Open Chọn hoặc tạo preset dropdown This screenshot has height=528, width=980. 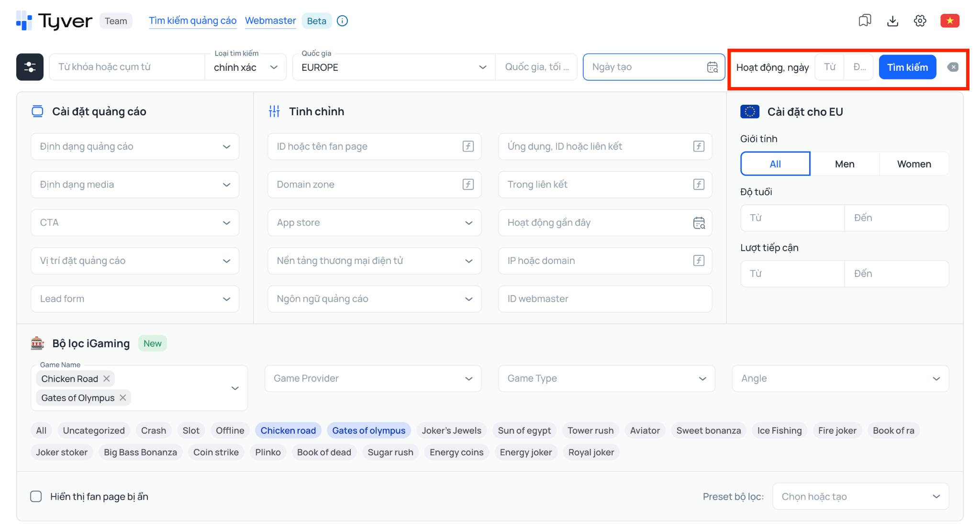pos(860,496)
